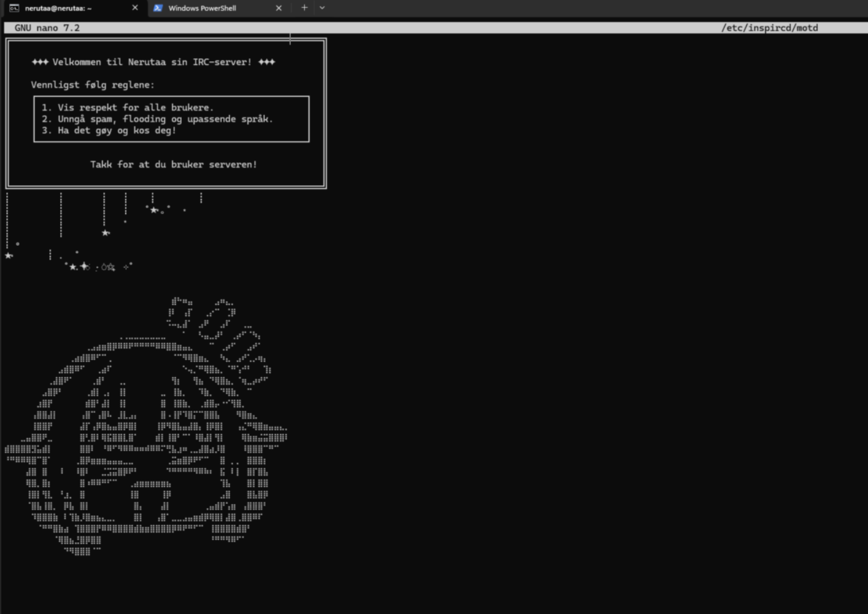Click the GNU nano 7.2 title text
Screen dimensions: 868x614
(x=47, y=28)
